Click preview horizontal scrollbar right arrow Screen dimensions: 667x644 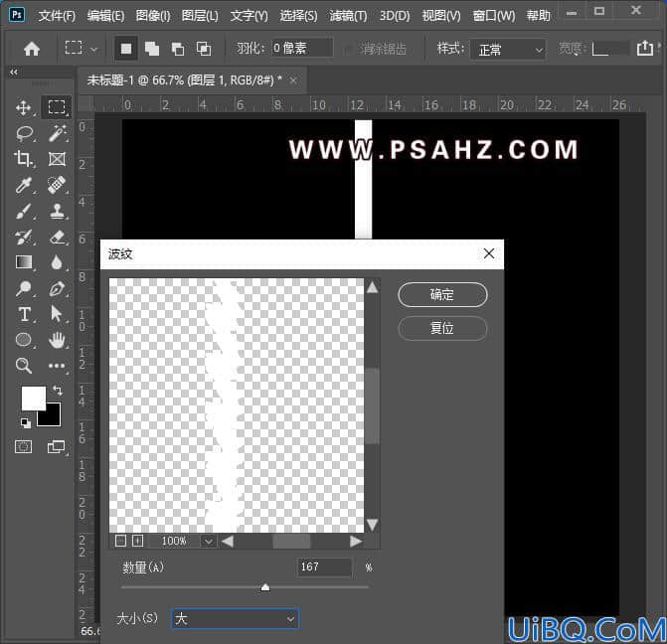[x=356, y=541]
